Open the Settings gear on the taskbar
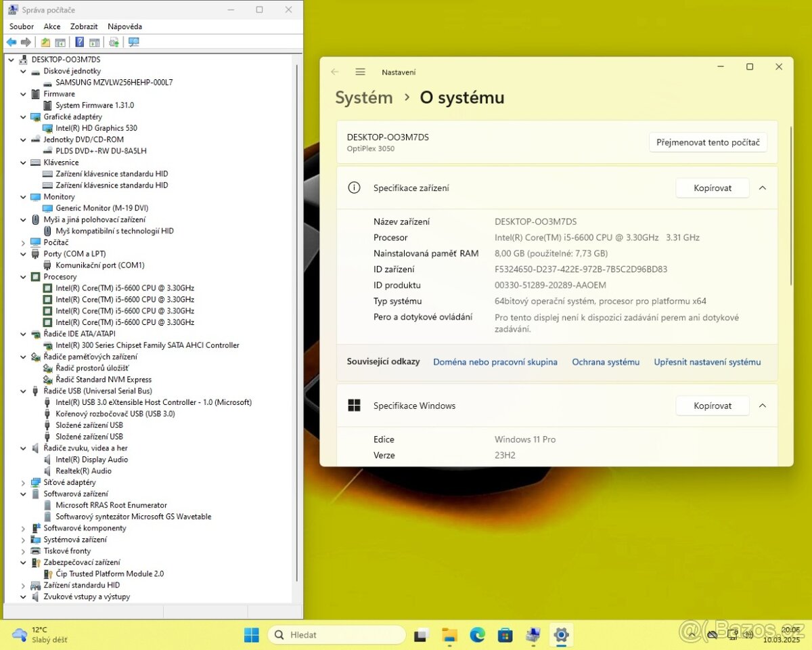The image size is (812, 650). coord(561,635)
